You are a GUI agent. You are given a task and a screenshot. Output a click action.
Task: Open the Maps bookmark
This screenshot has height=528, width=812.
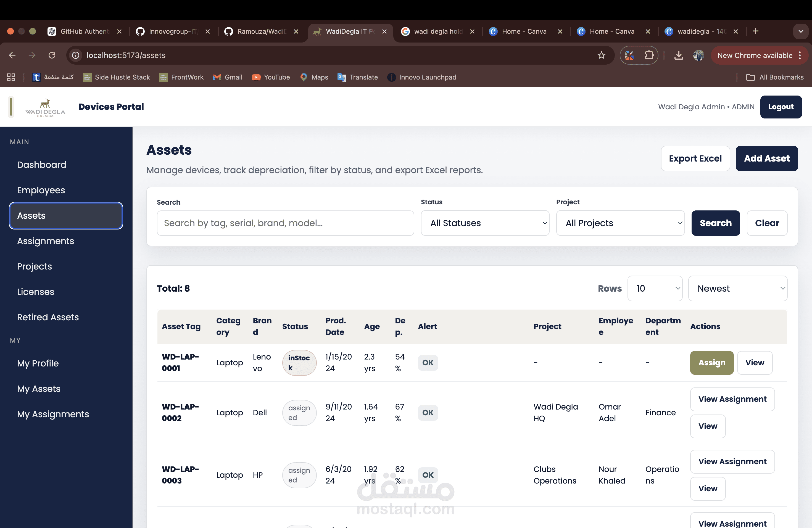pyautogui.click(x=314, y=77)
